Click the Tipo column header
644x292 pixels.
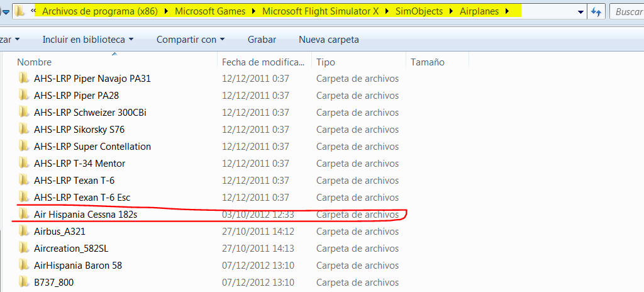click(x=326, y=62)
